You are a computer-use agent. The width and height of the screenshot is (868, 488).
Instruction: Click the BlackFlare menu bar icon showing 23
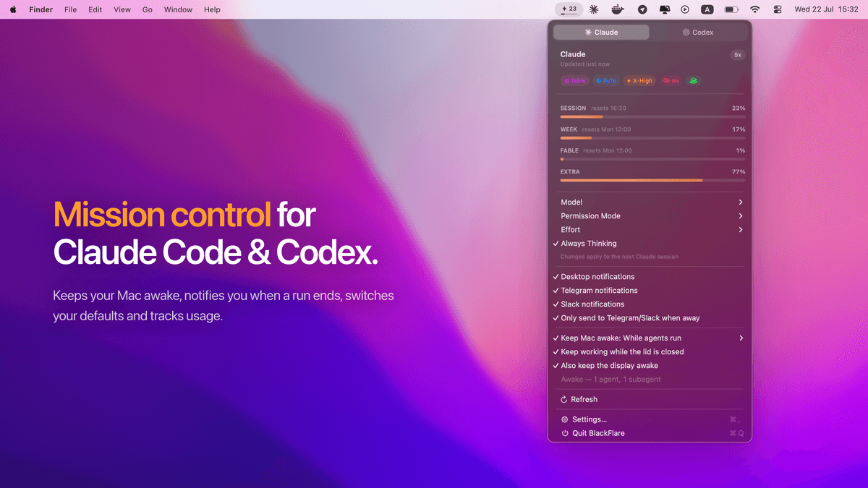tap(569, 9)
